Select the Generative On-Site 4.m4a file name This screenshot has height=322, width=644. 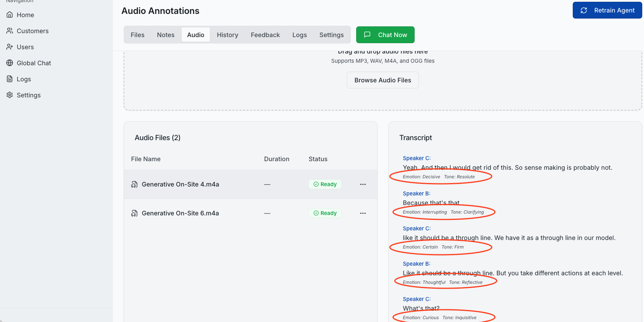(180, 184)
